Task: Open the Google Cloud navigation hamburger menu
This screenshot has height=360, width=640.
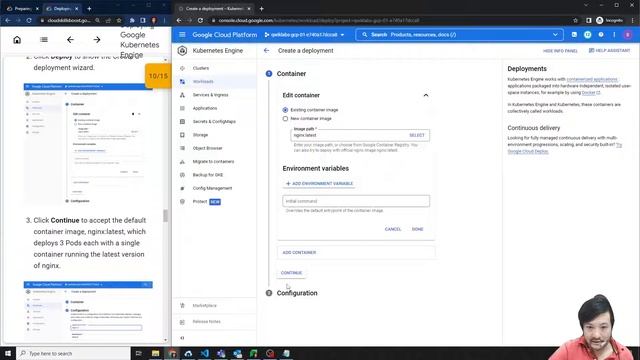Action: (x=182, y=35)
